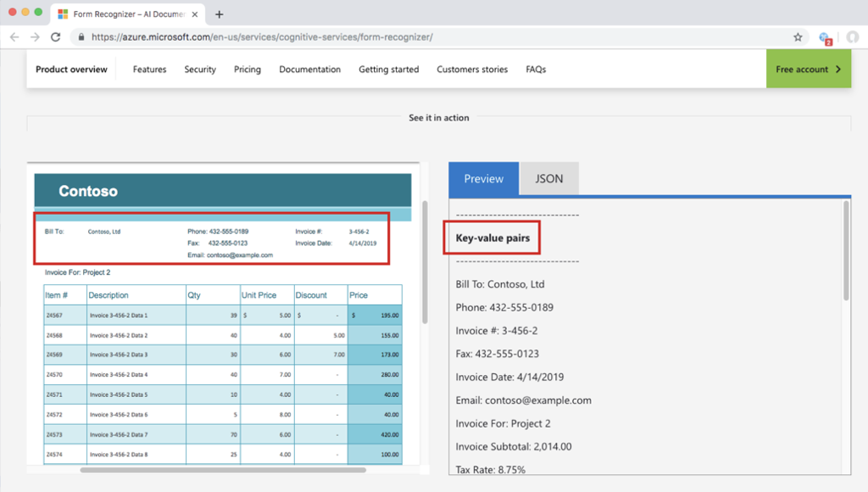Click the 'Key-value pairs' heading
The image size is (868, 492).
pos(492,238)
